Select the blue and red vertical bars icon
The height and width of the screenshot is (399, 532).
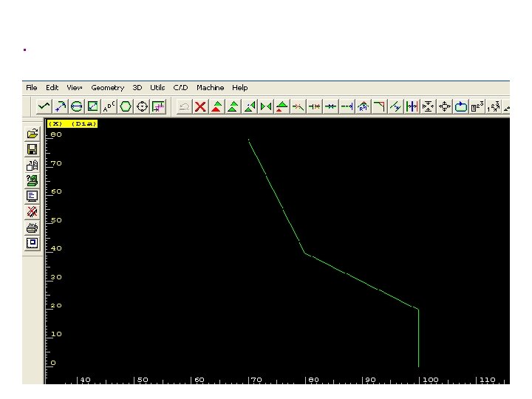(412, 107)
